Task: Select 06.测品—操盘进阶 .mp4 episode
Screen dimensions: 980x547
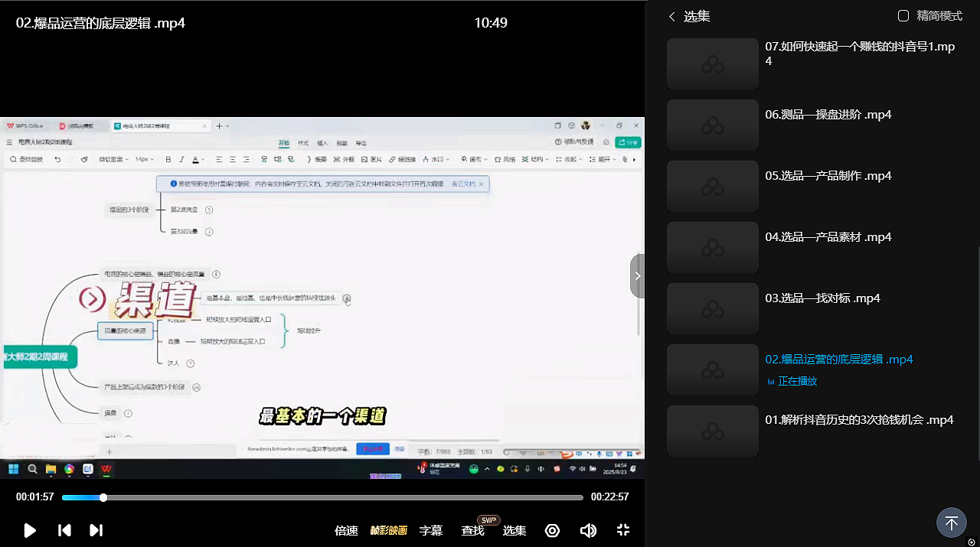Action: (x=828, y=115)
